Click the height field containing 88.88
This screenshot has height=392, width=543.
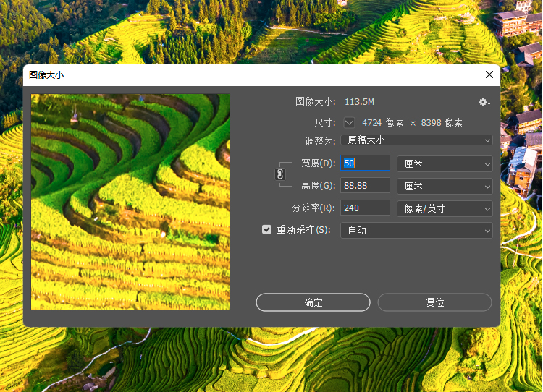(365, 186)
